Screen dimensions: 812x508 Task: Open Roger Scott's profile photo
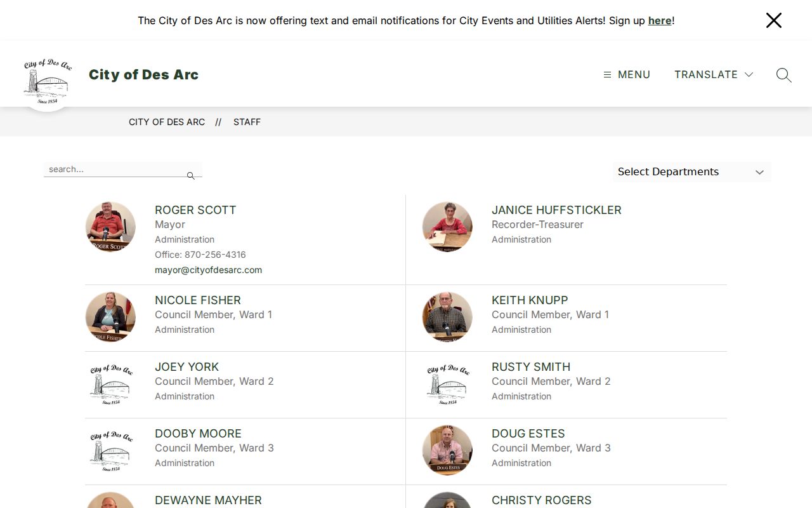click(x=110, y=227)
